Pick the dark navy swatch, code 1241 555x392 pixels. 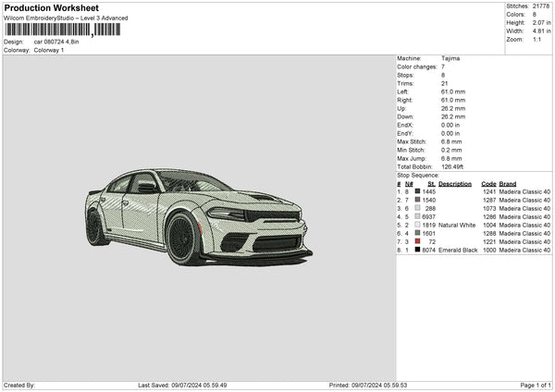417,191
